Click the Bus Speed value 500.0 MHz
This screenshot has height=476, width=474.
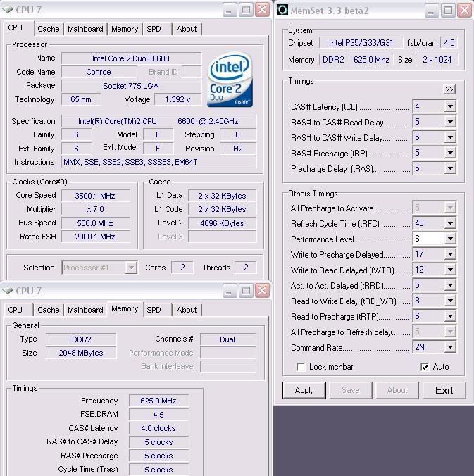point(95,223)
